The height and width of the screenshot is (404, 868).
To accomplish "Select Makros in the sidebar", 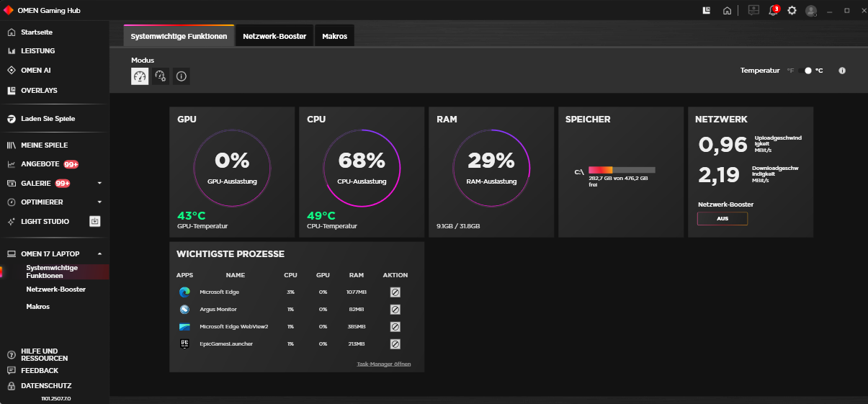I will [38, 307].
